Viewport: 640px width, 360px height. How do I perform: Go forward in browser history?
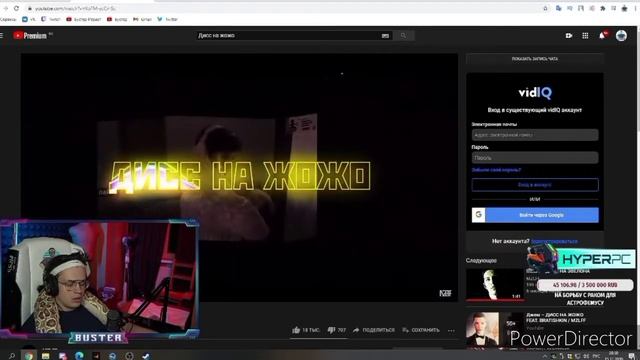[x=6, y=8]
